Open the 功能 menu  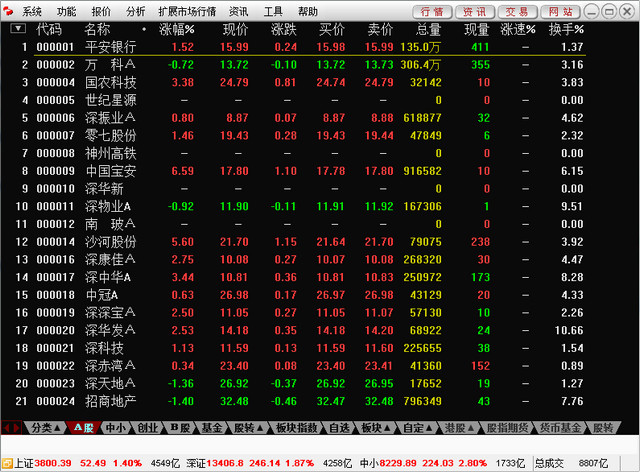(67, 11)
